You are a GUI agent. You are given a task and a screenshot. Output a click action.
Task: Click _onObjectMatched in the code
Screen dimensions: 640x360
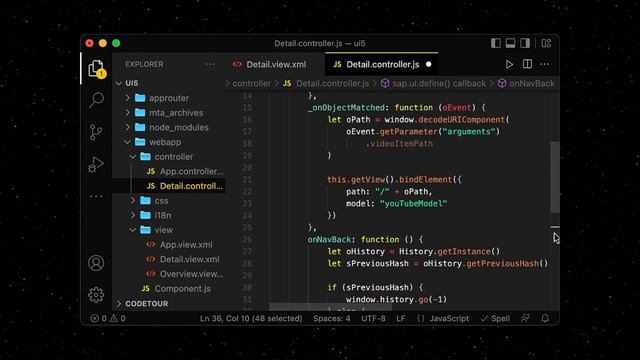tap(346, 108)
